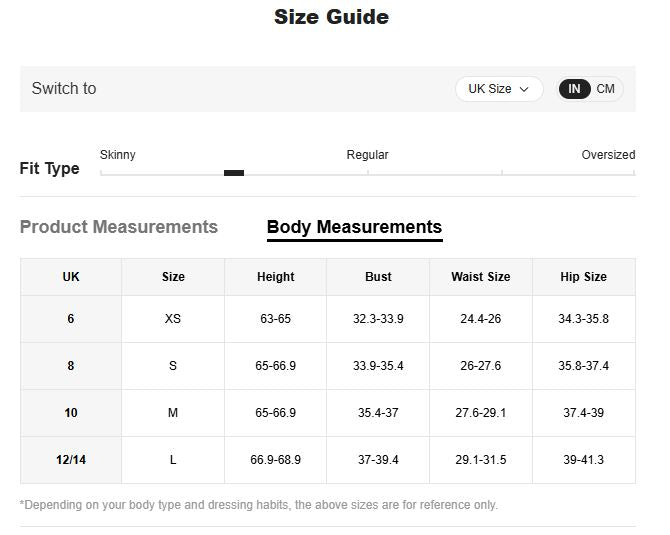
Task: Click the UK 10 row header
Action: click(71, 413)
